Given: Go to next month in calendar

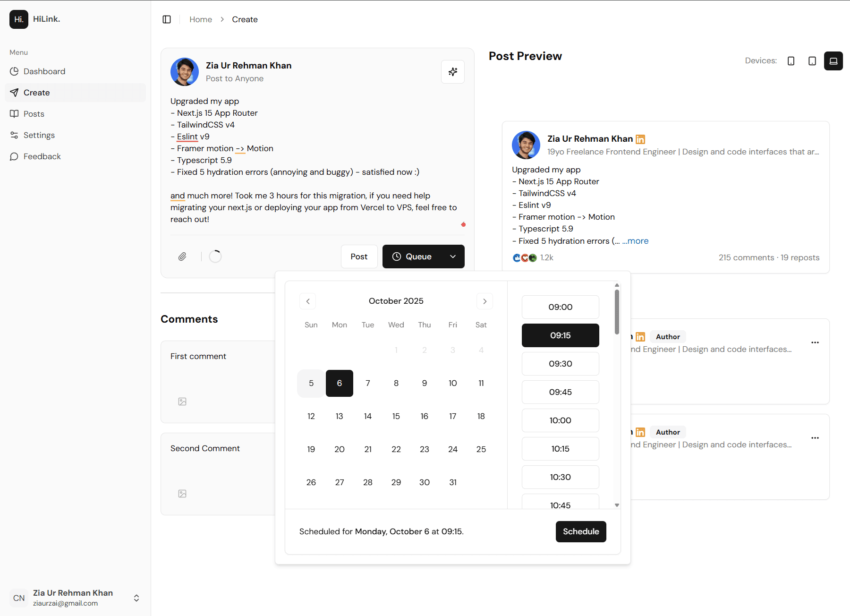Looking at the screenshot, I should pos(484,301).
